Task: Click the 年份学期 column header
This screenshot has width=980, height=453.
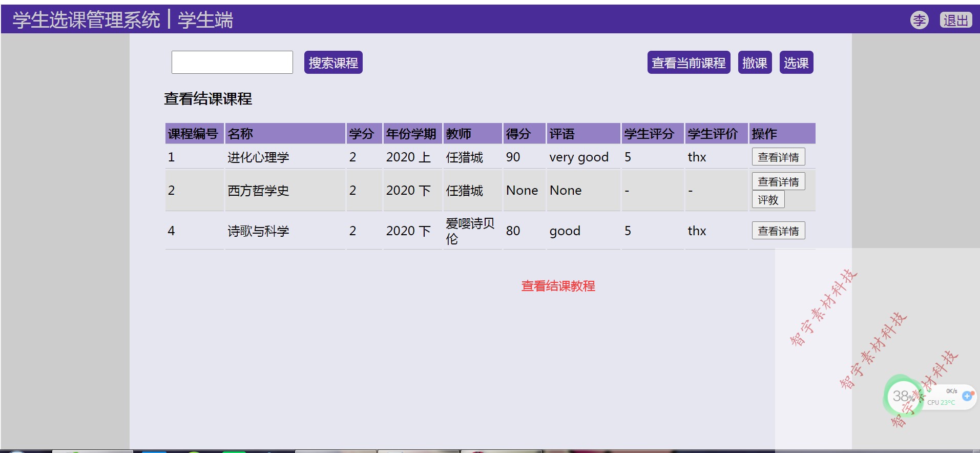Action: coord(412,134)
